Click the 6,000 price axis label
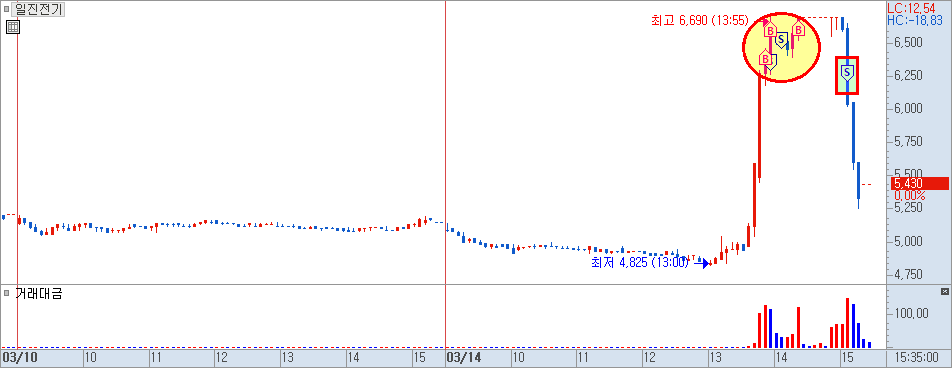Image resolution: width=952 pixels, height=368 pixels. click(x=908, y=108)
